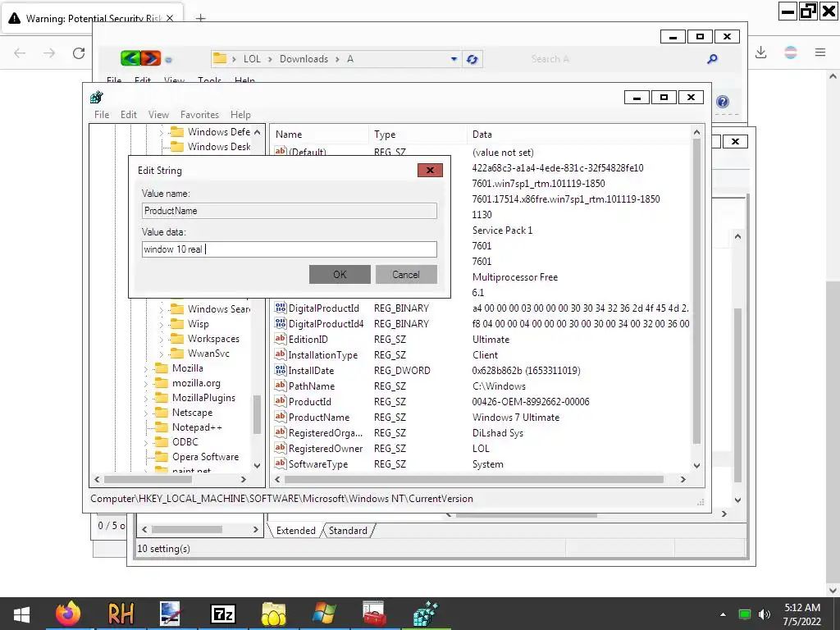Expand the Workspaces tree node

(162, 339)
